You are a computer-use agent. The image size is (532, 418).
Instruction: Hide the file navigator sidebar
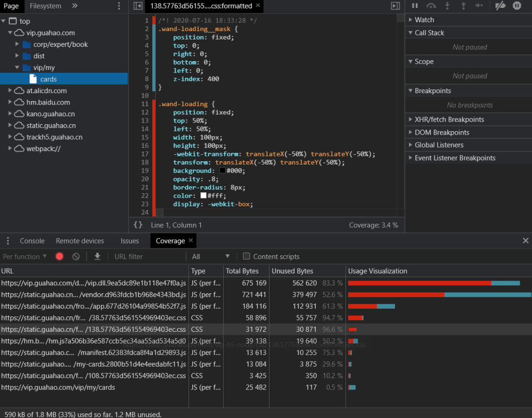coord(138,6)
